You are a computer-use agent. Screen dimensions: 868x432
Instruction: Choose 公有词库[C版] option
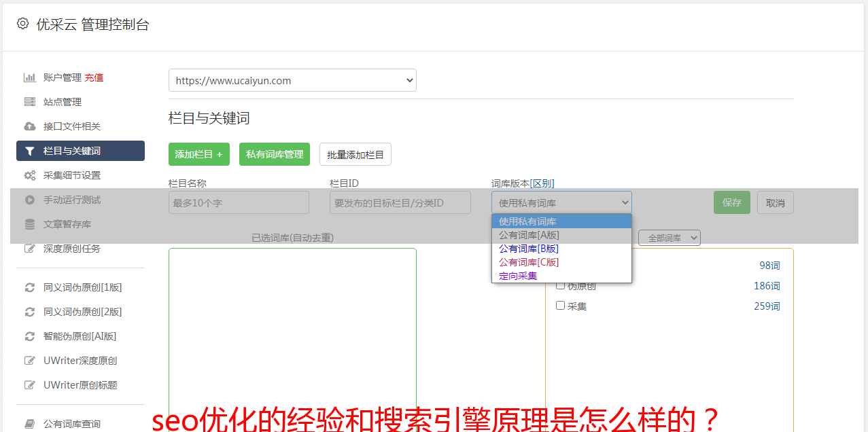(561, 262)
